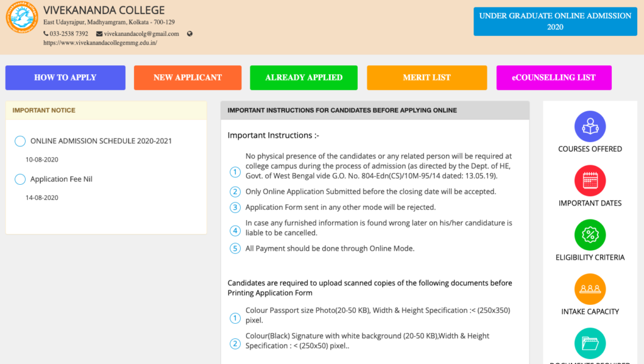The image size is (644, 364).
Task: Click the How To Apply button
Action: 65,77
